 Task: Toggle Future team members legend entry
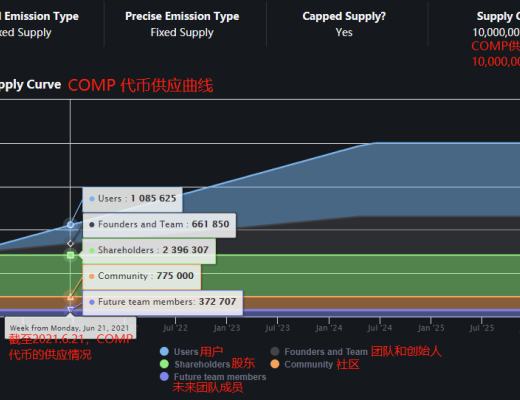click(x=213, y=377)
